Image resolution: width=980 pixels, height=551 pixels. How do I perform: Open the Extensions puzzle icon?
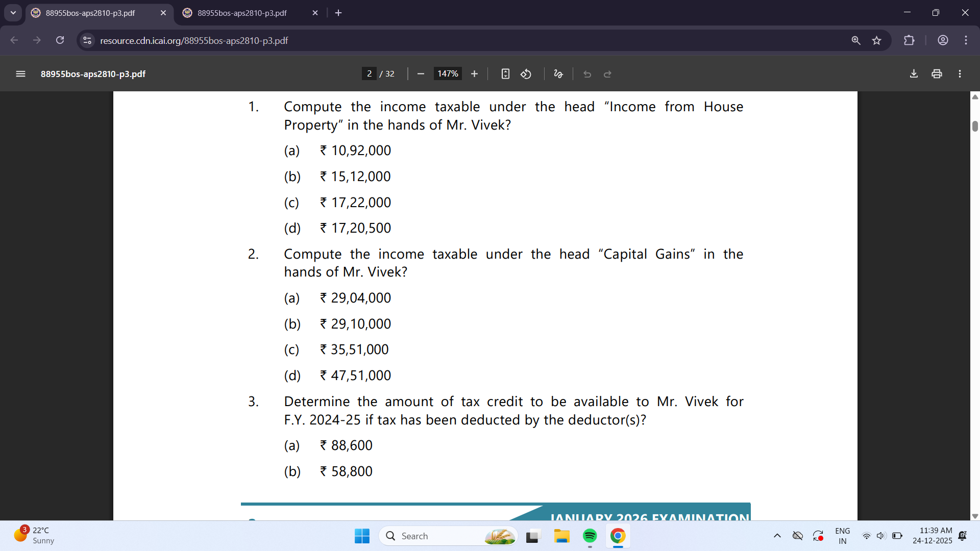click(909, 40)
